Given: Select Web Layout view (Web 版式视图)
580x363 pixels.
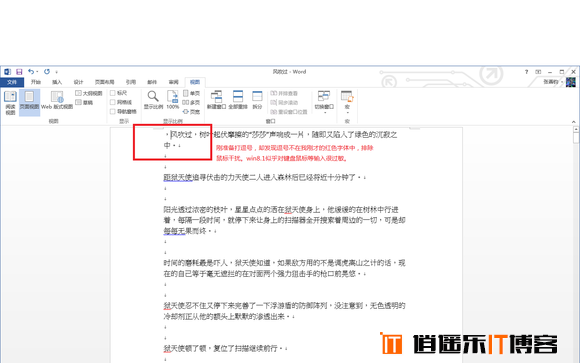Looking at the screenshot, I should click(x=57, y=100).
